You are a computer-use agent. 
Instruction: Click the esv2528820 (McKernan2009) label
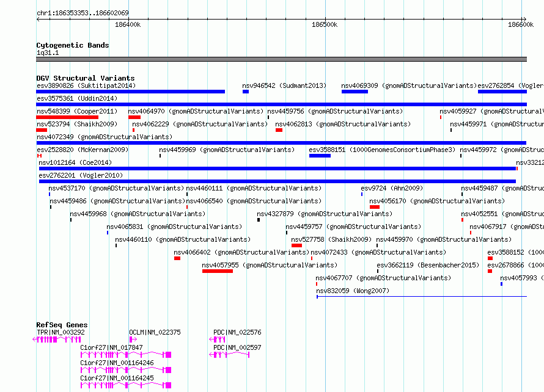tap(83, 150)
